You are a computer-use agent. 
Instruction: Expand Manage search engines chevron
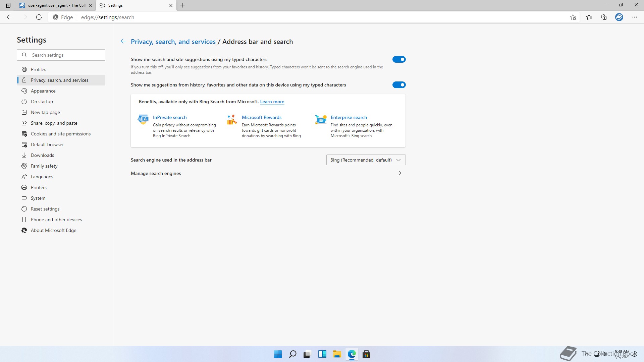click(400, 173)
